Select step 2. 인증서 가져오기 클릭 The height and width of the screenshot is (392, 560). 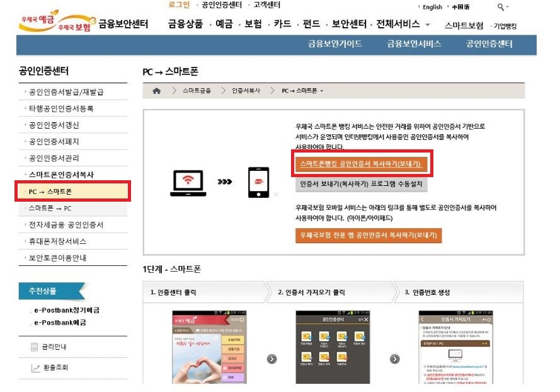click(330, 292)
